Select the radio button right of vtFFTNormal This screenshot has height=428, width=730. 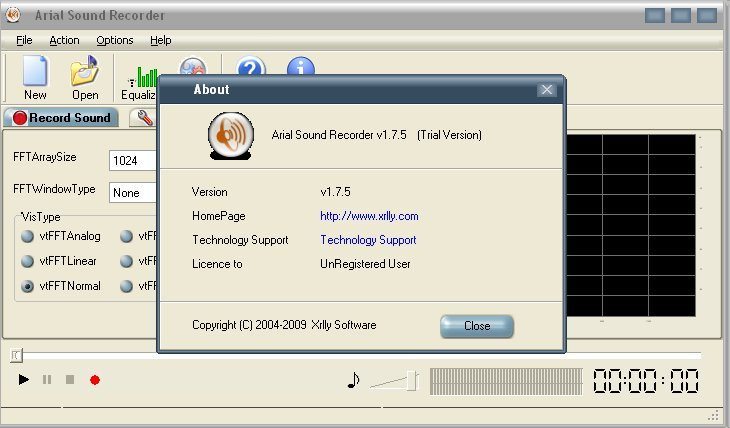(x=126, y=286)
